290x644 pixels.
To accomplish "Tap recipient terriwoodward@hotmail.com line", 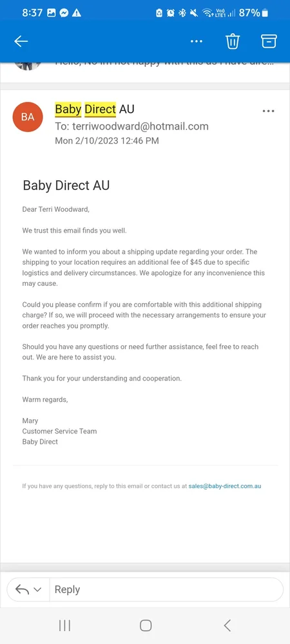I will [132, 126].
